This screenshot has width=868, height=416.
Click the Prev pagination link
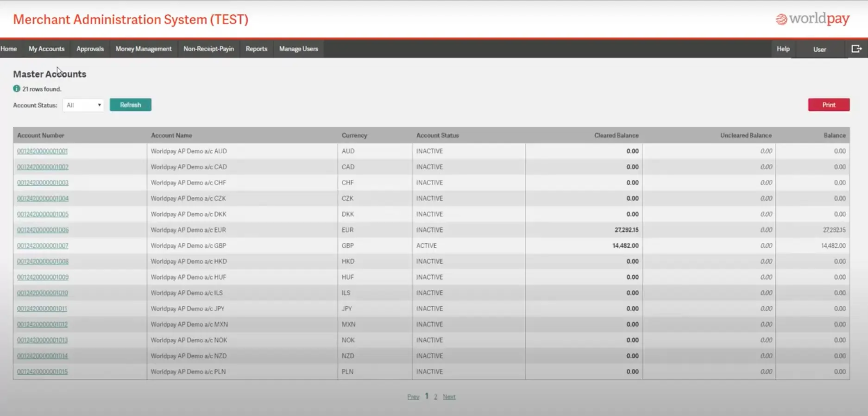click(x=413, y=397)
